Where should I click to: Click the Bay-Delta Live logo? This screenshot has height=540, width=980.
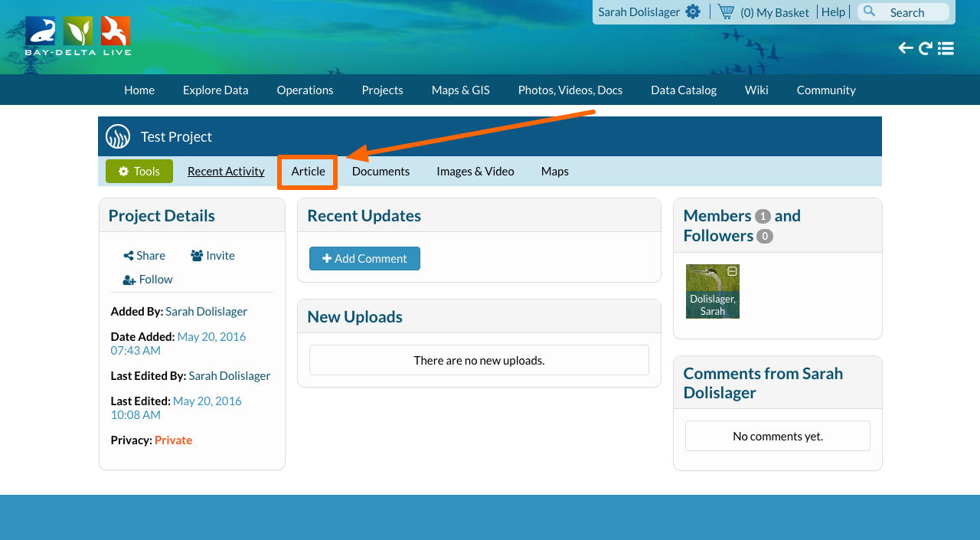77,36
